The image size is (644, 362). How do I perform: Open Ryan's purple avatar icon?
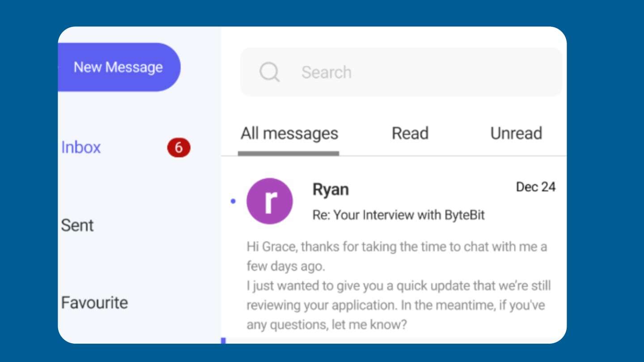269,201
